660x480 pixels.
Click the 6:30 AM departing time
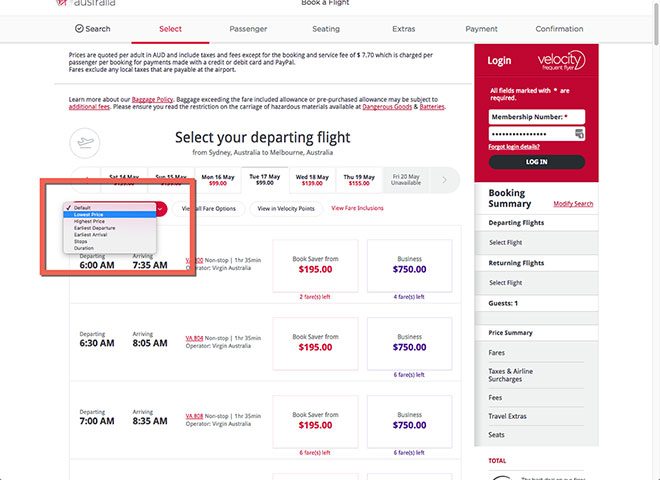97,343
